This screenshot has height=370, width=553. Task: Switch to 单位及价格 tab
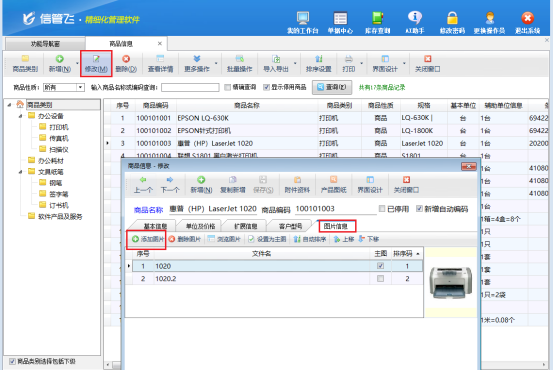200,226
